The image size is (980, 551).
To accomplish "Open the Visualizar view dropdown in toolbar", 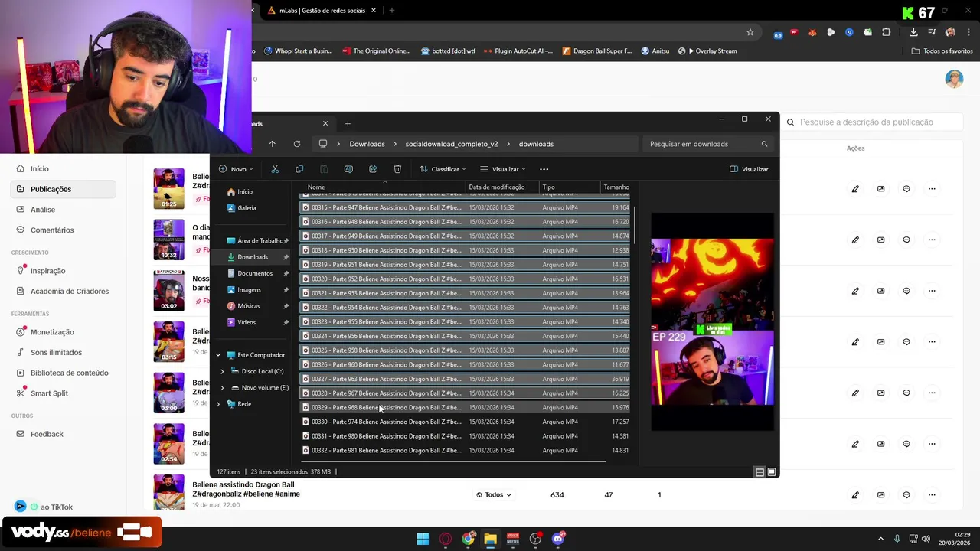I will coord(503,169).
